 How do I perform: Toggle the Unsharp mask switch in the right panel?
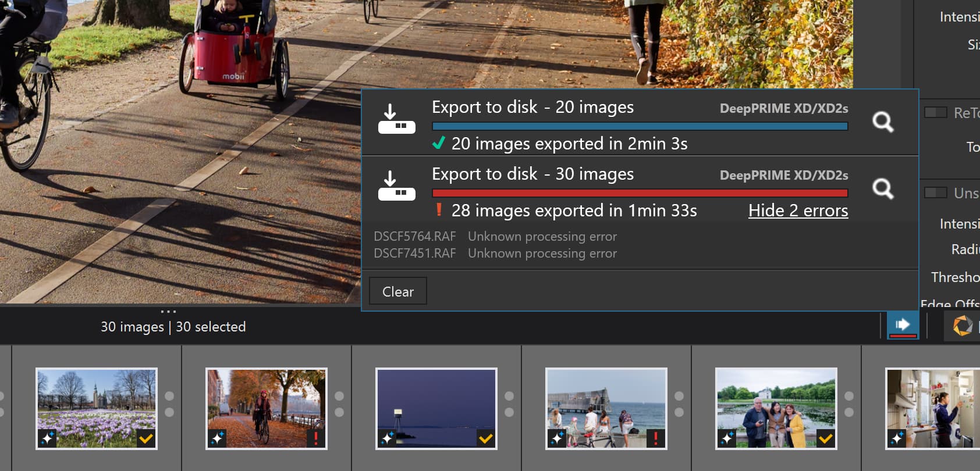[x=935, y=192]
